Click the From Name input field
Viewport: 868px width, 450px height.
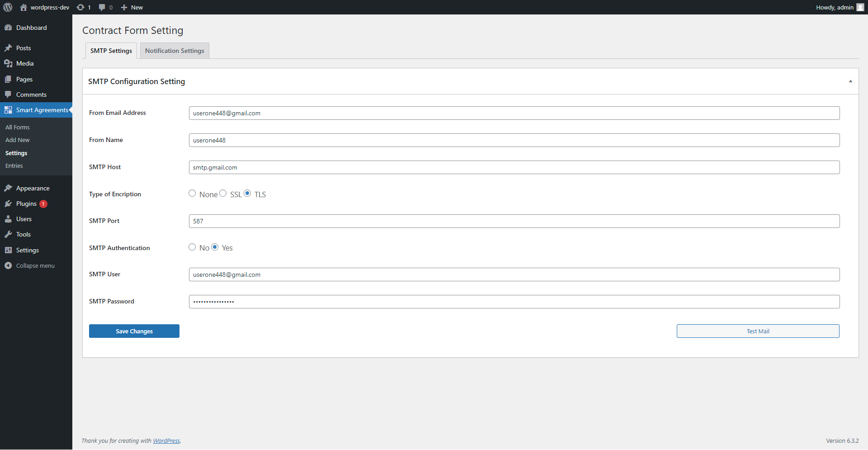pyautogui.click(x=514, y=140)
